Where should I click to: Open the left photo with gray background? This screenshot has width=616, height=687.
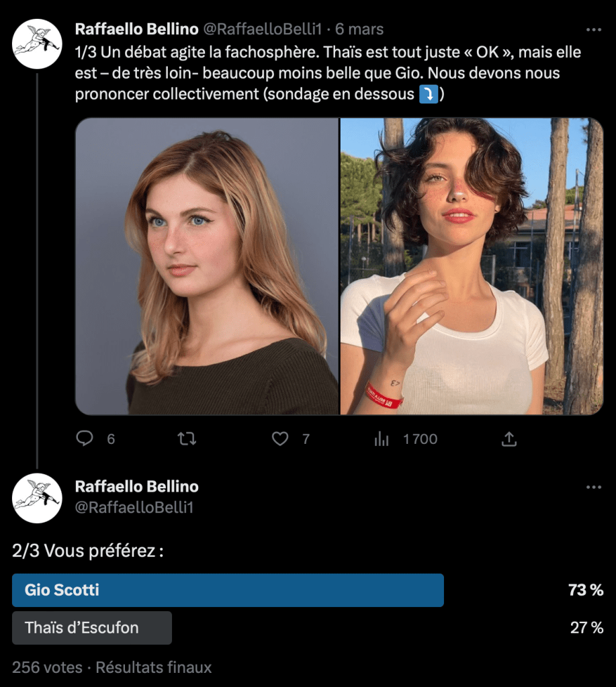pos(207,267)
